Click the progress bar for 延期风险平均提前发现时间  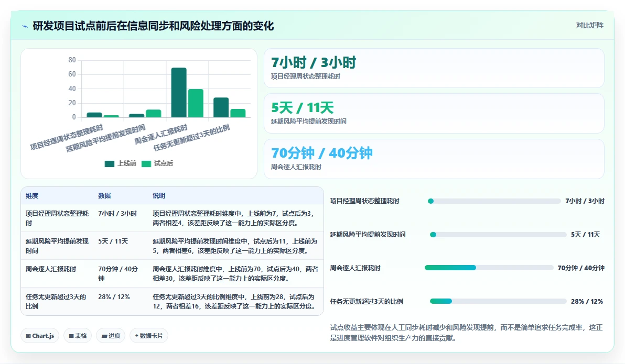tap(498, 235)
